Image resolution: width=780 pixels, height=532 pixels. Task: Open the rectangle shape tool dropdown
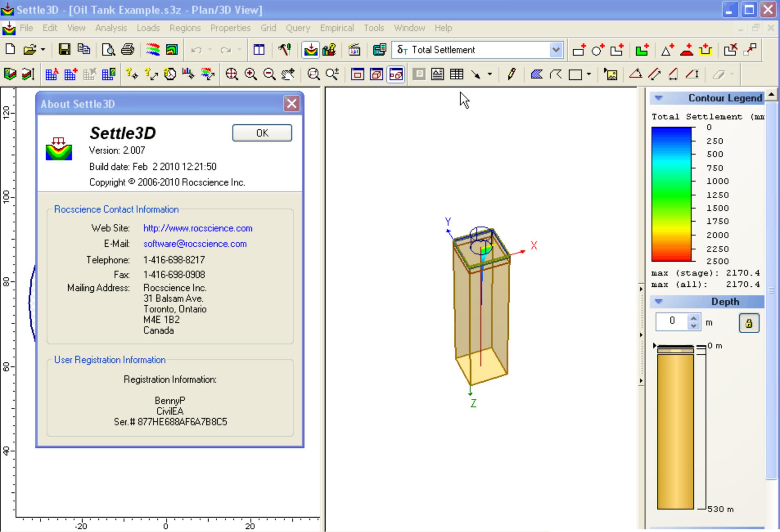click(x=589, y=74)
